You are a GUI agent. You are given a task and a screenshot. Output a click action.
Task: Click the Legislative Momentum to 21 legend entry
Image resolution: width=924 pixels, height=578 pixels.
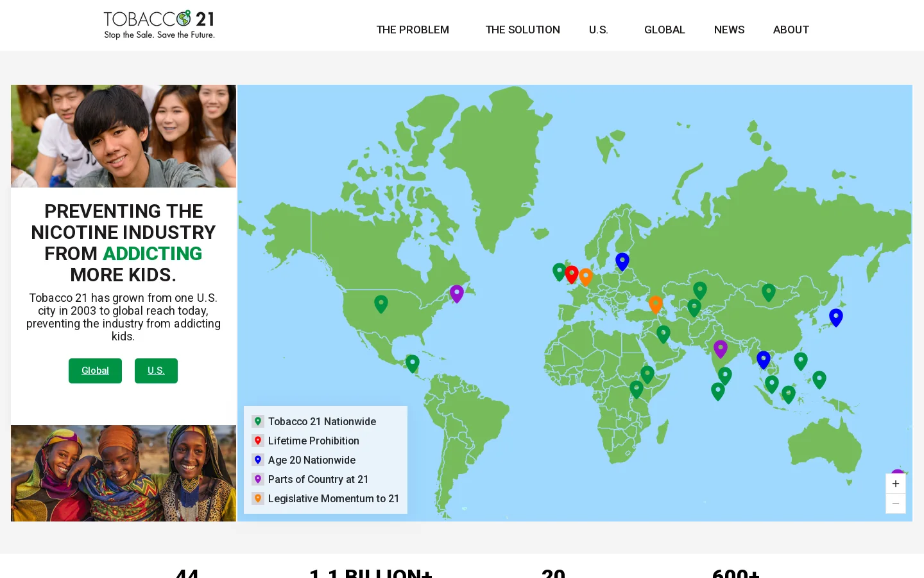pos(326,498)
